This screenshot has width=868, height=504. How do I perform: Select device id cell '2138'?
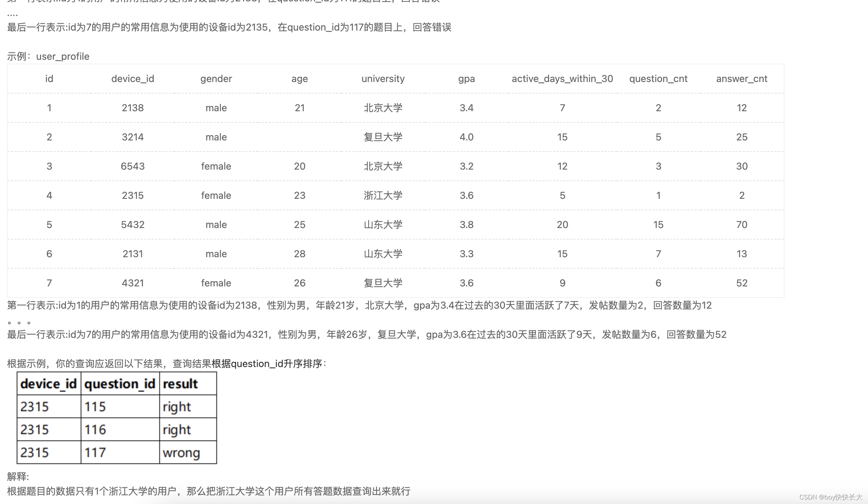tap(132, 108)
